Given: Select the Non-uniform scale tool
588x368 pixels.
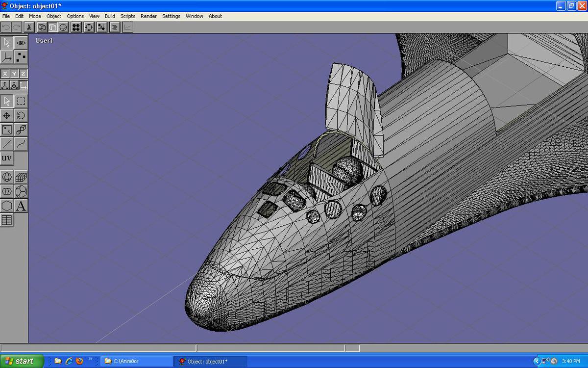Looking at the screenshot, I should (7, 130).
